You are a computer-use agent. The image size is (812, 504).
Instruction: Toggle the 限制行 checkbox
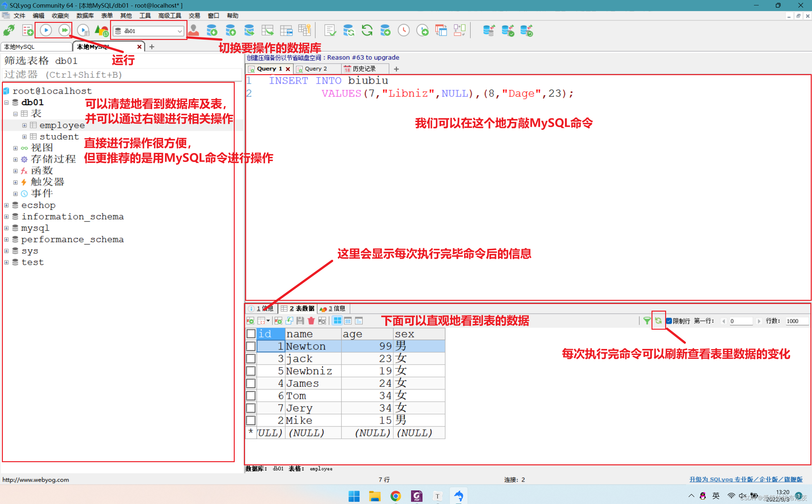[x=669, y=321]
